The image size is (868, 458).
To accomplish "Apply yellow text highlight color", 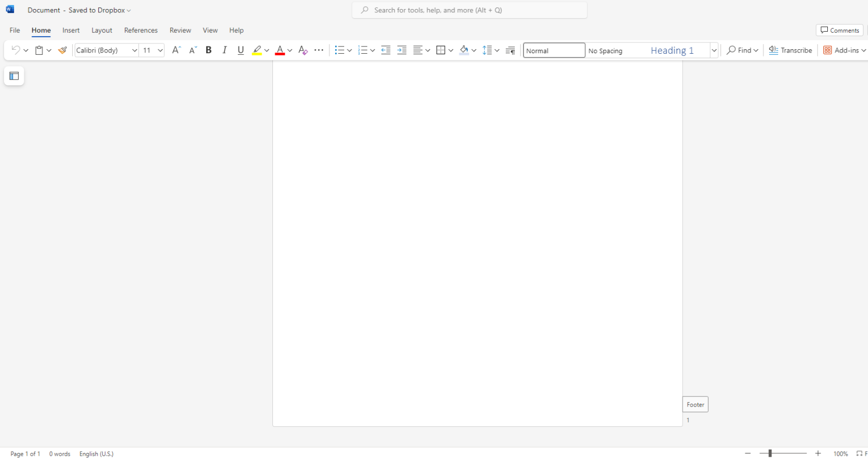I will [x=257, y=50].
